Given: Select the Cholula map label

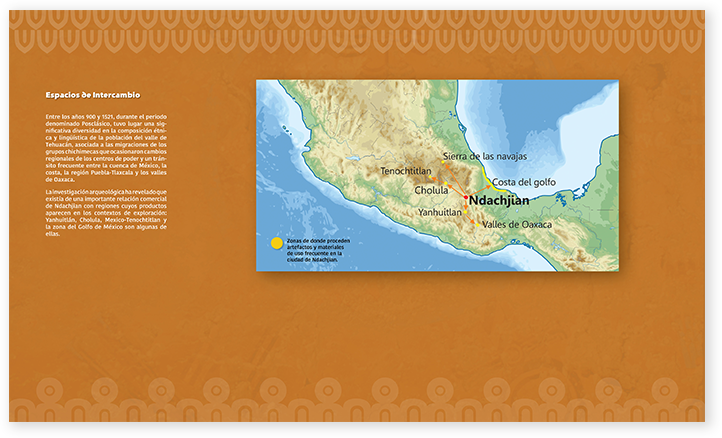Looking at the screenshot, I should coord(431,190).
